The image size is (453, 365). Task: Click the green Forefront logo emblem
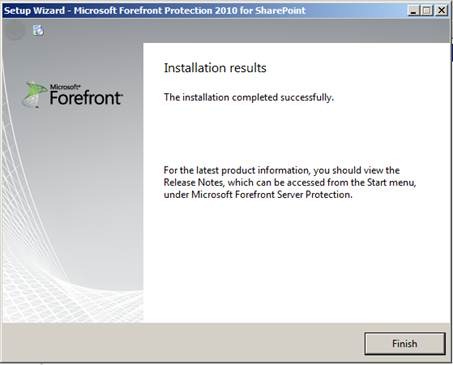click(x=35, y=95)
